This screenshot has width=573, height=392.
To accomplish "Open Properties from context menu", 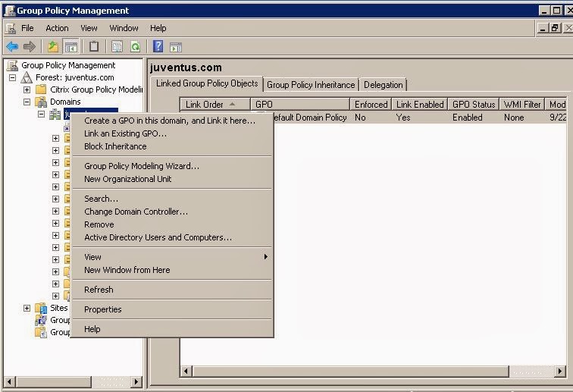I will click(172, 309).
